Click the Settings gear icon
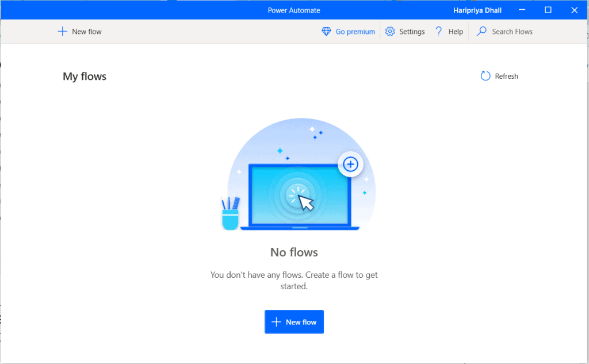This screenshot has height=364, width=589. tap(390, 32)
